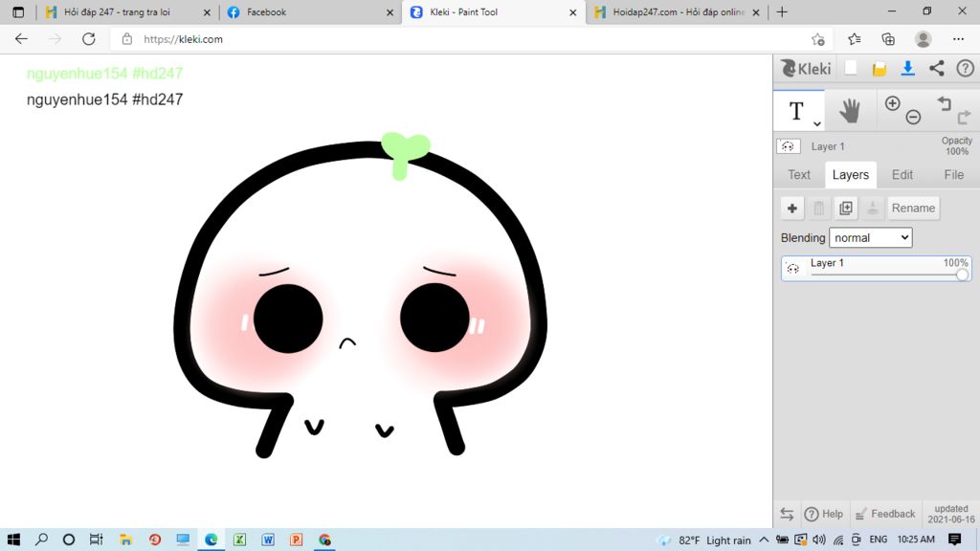The image size is (980, 551).
Task: Delete the current layer with the trash icon
Action: pyautogui.click(x=819, y=208)
